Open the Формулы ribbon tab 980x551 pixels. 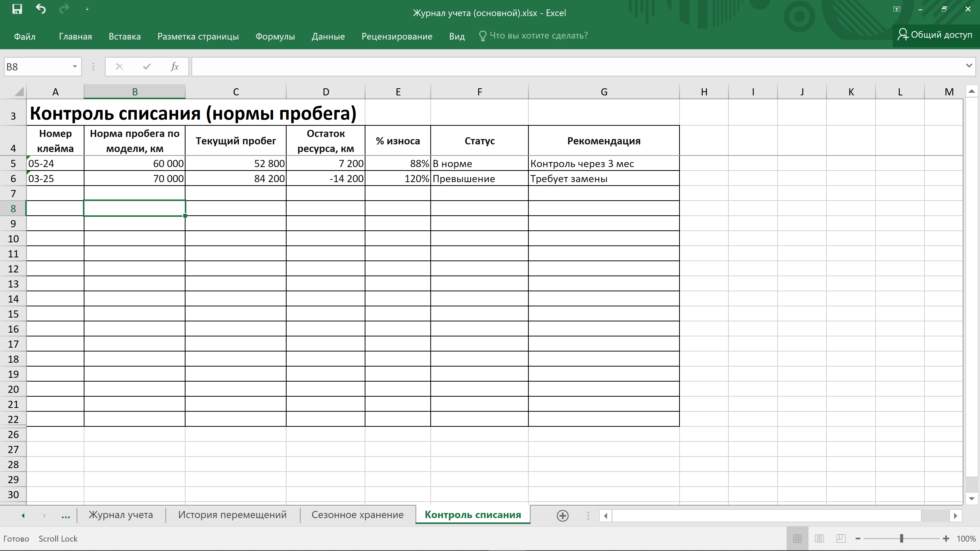(275, 36)
